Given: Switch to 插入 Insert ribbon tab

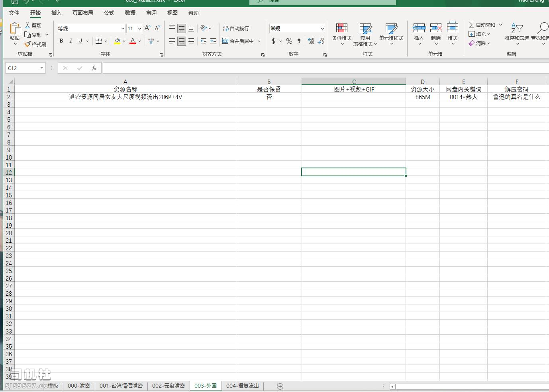Looking at the screenshot, I should coord(57,13).
